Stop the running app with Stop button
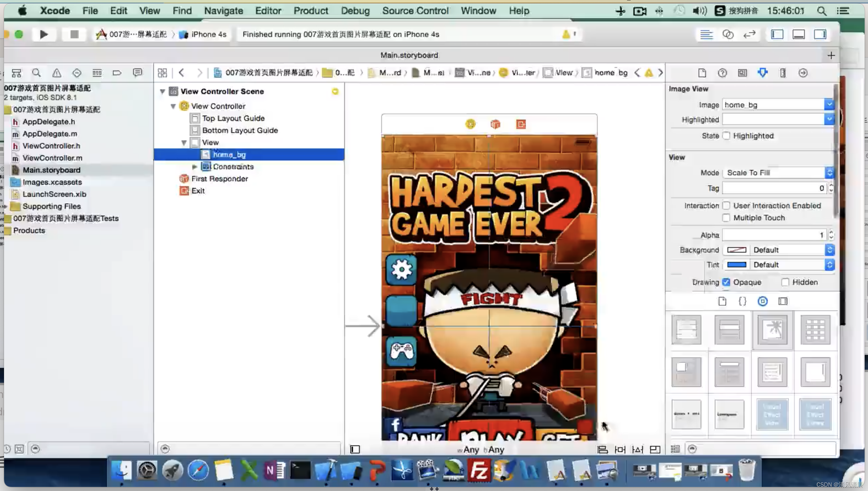The image size is (868, 491). (x=74, y=34)
